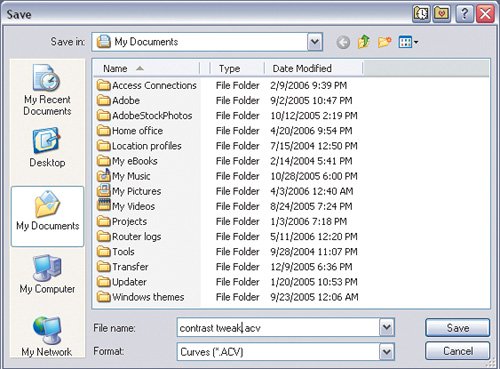Image resolution: width=500 pixels, height=369 pixels.
Task: Click the Windows themes folder name
Action: pos(148,297)
